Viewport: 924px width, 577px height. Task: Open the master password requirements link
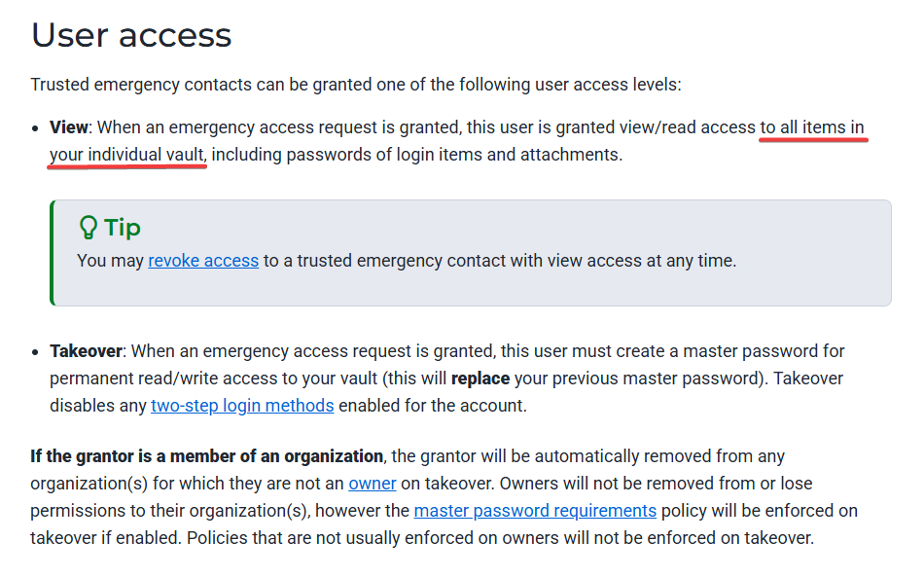tap(535, 511)
